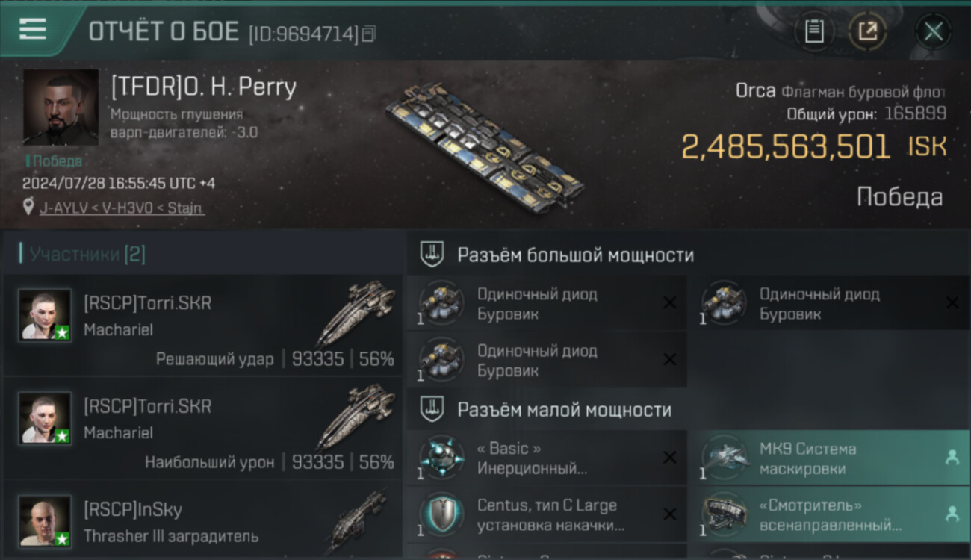Click the « Basic » Инерционный module icon

coord(441,458)
